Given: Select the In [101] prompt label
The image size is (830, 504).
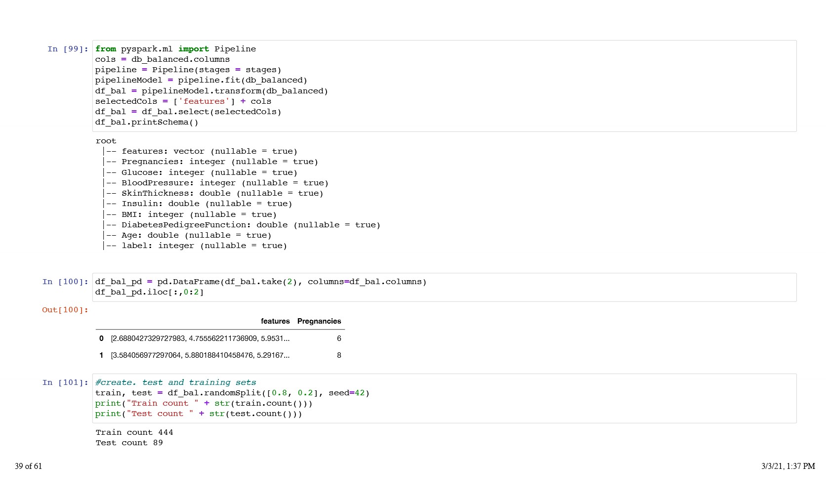Looking at the screenshot, I should tap(65, 382).
